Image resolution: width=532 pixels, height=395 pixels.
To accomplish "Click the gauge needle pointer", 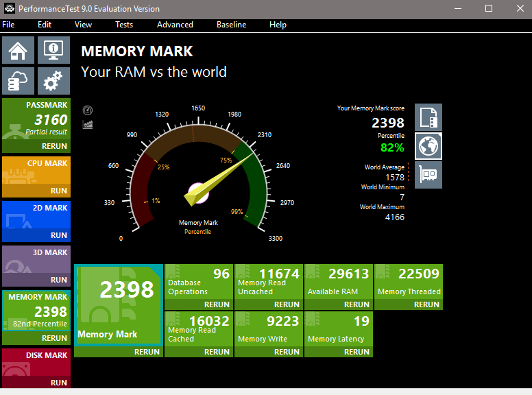I will 219,180.
